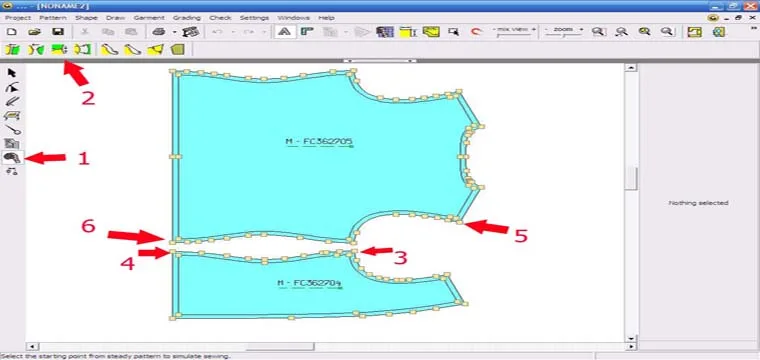Viewport: 760px width, 360px height.
Task: Click the red C curved arrow icon
Action: click(x=477, y=32)
